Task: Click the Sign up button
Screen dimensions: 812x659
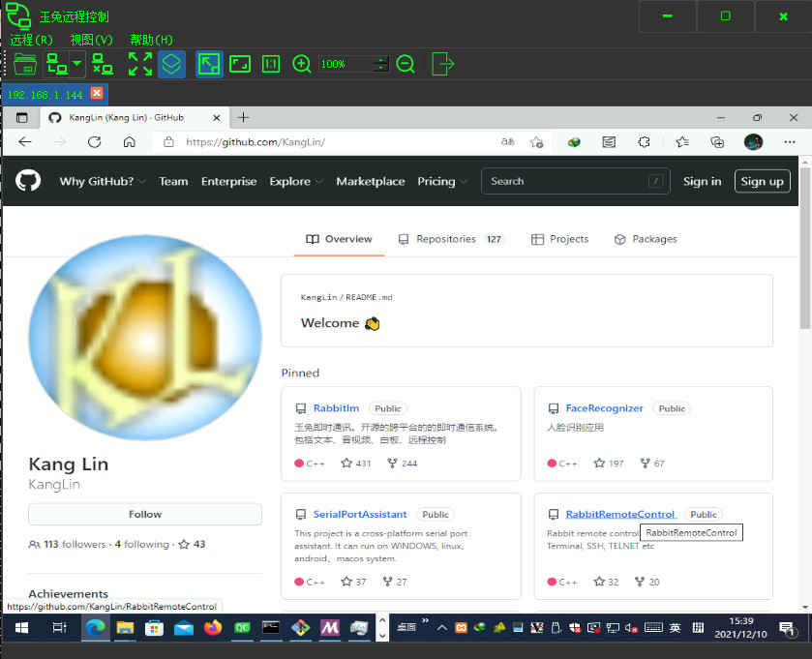Action: (x=763, y=181)
